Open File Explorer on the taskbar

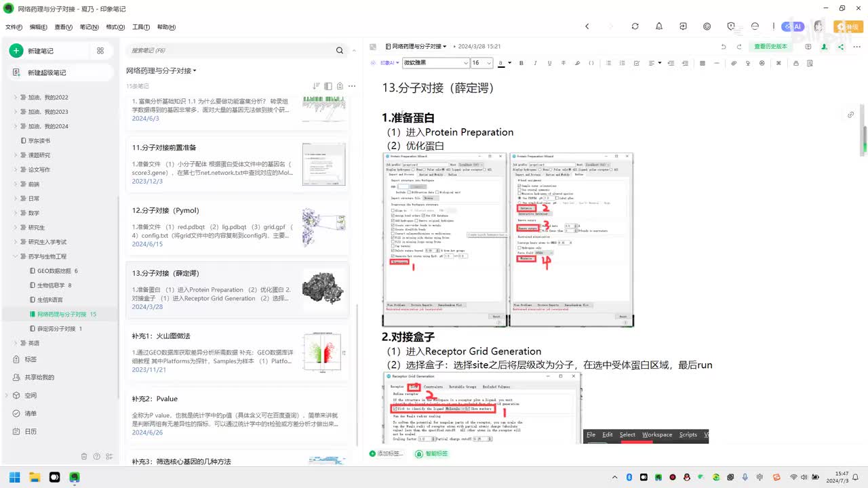35,477
